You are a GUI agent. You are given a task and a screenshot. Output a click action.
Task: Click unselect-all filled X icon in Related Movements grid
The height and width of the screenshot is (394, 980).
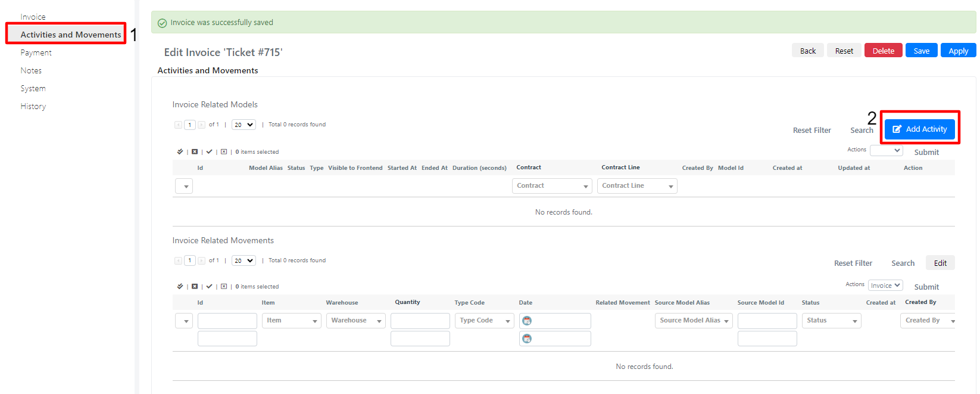(x=195, y=286)
